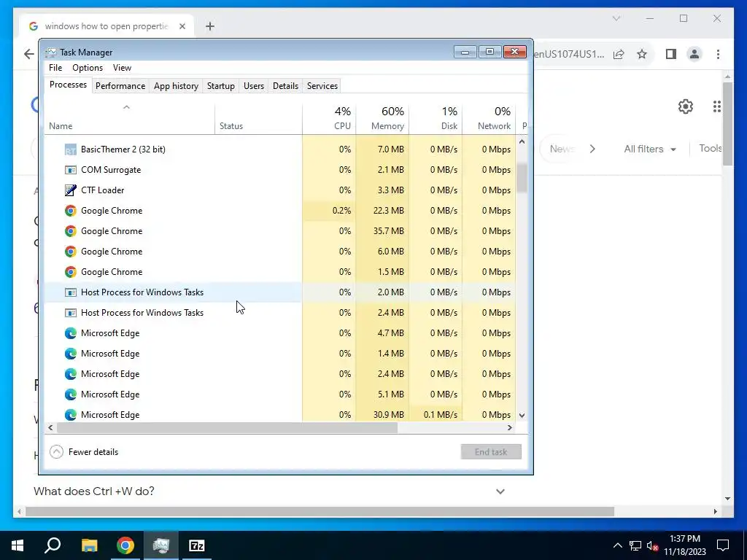Screen dimensions: 747x560
Task: Click Task Manager taskbar icon
Action: click(x=161, y=545)
